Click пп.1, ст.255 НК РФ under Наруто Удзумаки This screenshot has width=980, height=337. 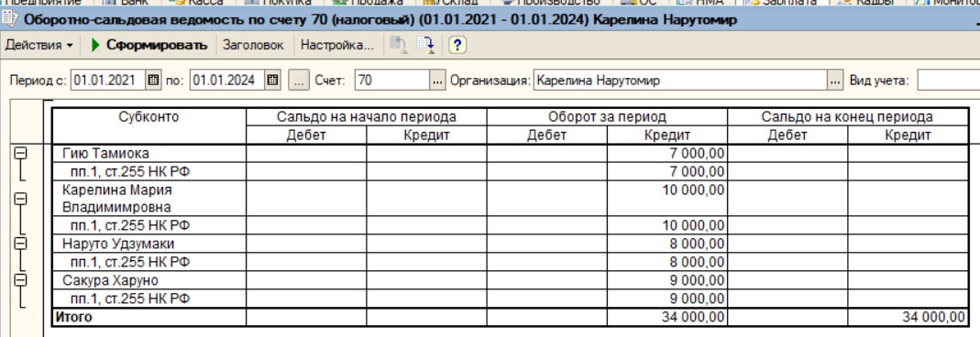tap(130, 262)
